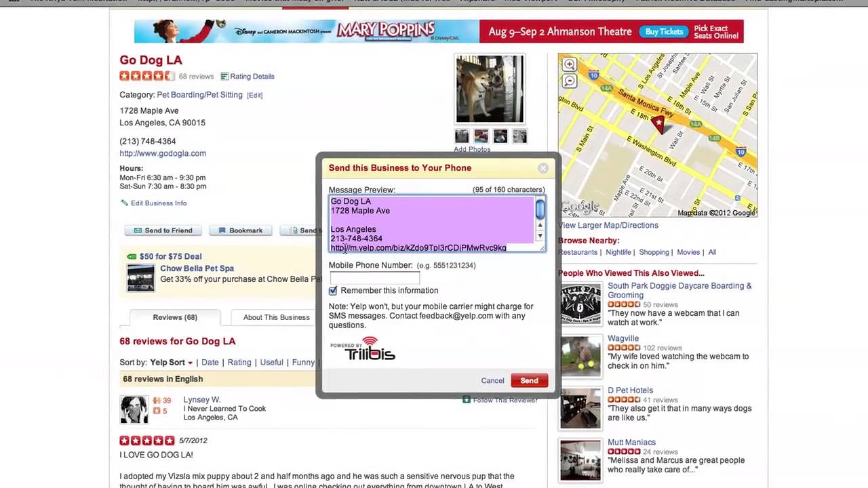Sort reviews by Useful
The width and height of the screenshot is (868, 488).
coord(271,363)
